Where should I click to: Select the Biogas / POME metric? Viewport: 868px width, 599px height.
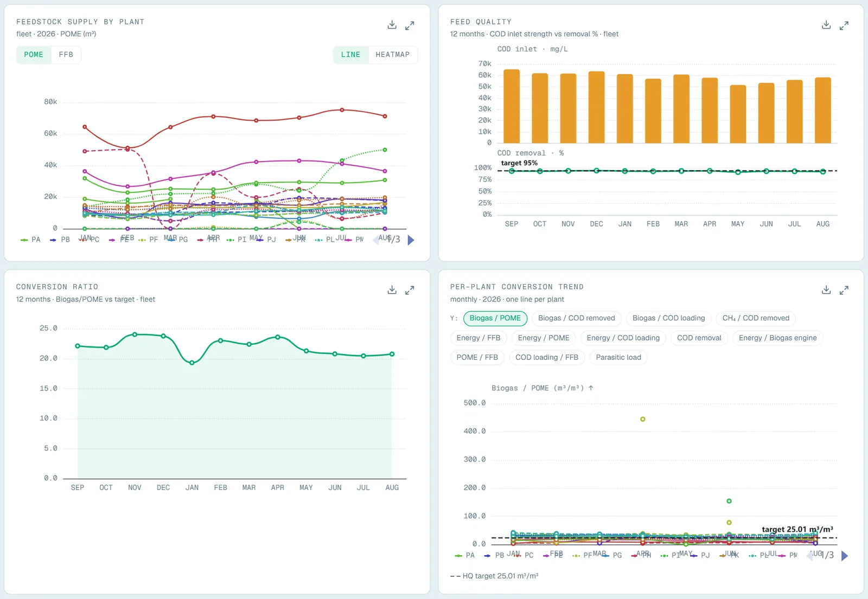tap(495, 318)
